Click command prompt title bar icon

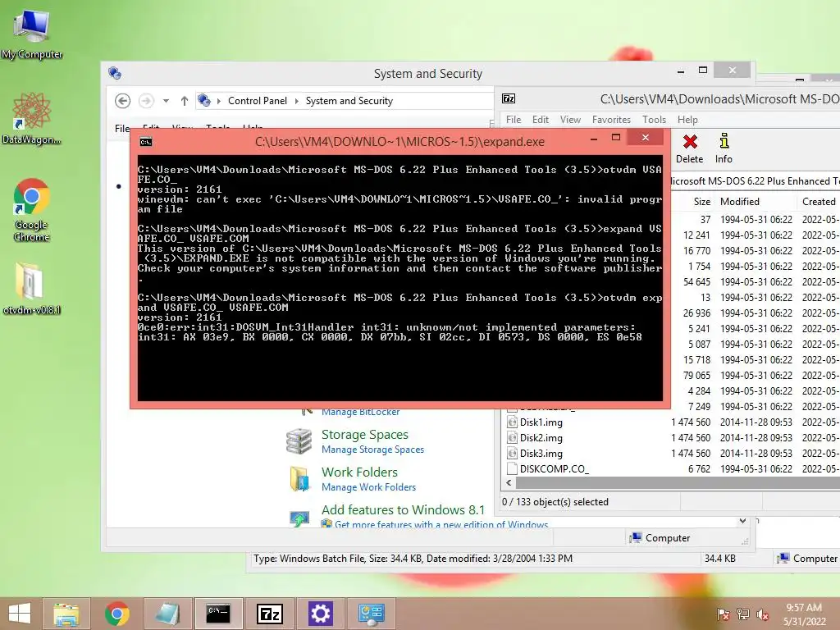[x=146, y=141]
